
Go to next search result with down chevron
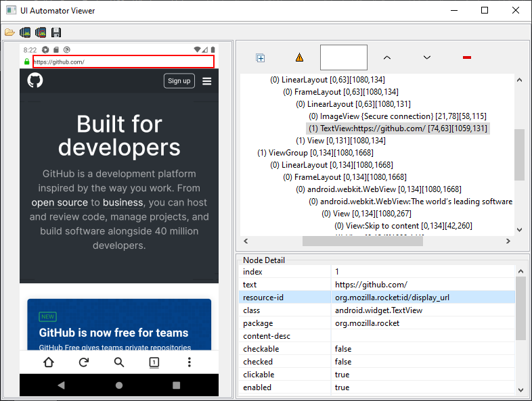point(427,57)
